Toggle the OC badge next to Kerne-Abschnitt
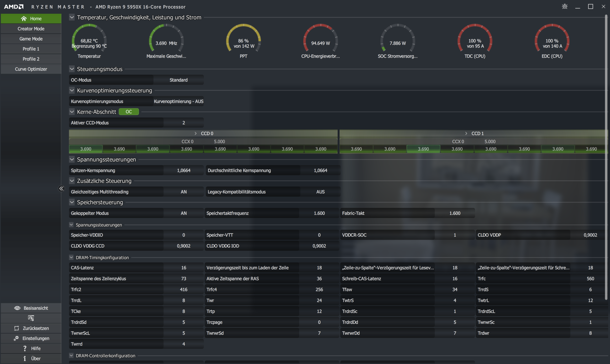 pos(129,112)
